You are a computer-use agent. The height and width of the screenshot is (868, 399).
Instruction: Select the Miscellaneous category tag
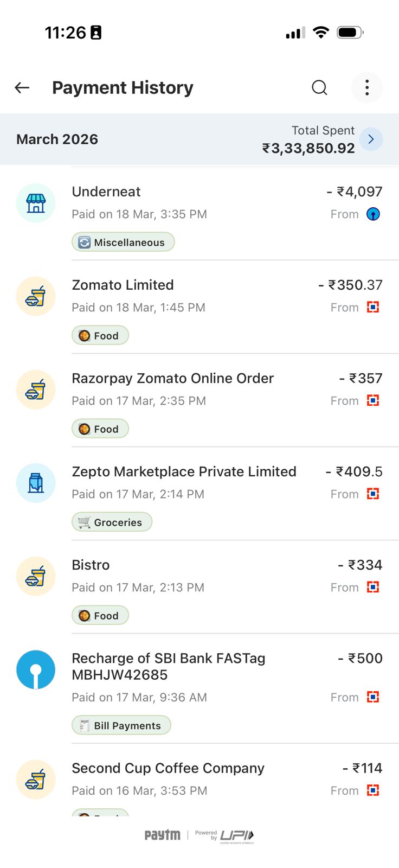tap(123, 242)
